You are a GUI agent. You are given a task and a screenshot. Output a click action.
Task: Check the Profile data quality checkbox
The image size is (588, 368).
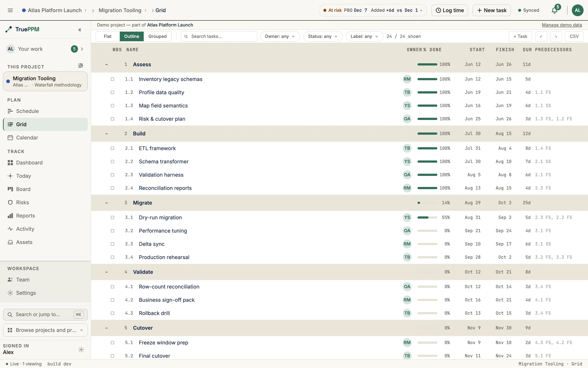point(112,92)
